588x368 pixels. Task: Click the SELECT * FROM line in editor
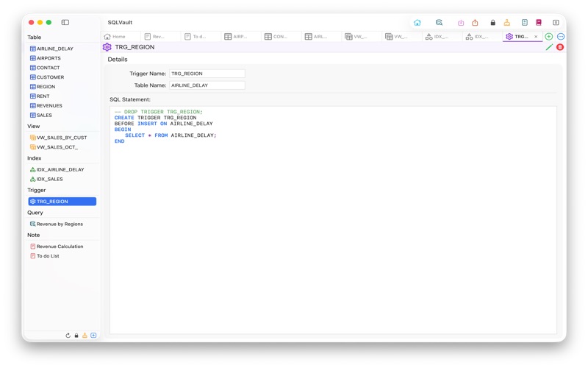click(171, 135)
